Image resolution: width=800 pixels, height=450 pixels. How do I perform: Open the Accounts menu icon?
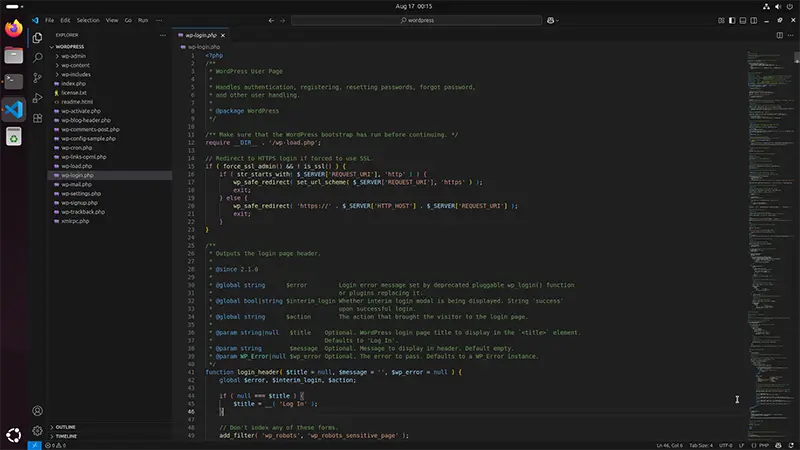(37, 411)
